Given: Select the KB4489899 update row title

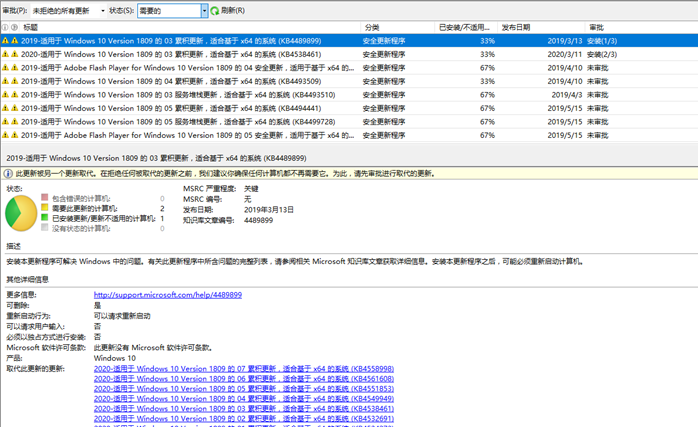Looking at the screenshot, I should click(x=171, y=41).
